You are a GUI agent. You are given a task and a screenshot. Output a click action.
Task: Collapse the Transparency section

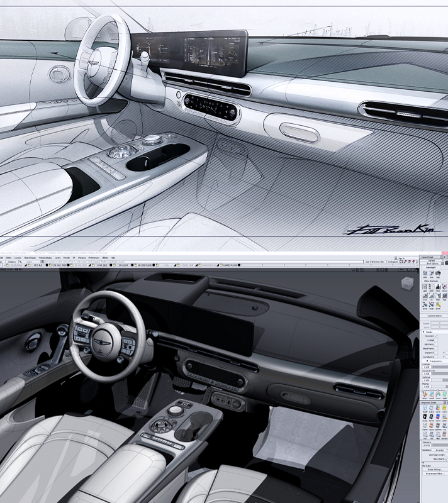(427, 361)
